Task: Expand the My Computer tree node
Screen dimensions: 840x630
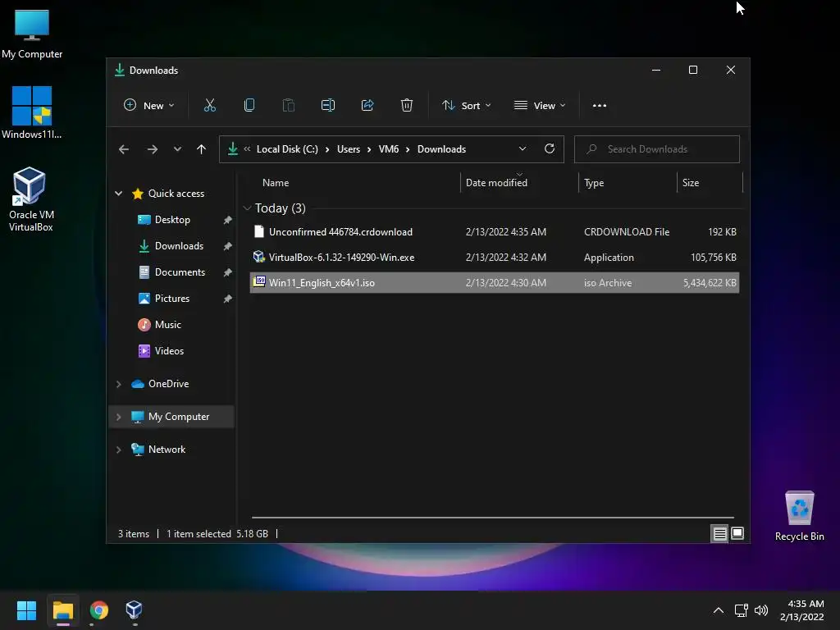Action: tap(119, 417)
